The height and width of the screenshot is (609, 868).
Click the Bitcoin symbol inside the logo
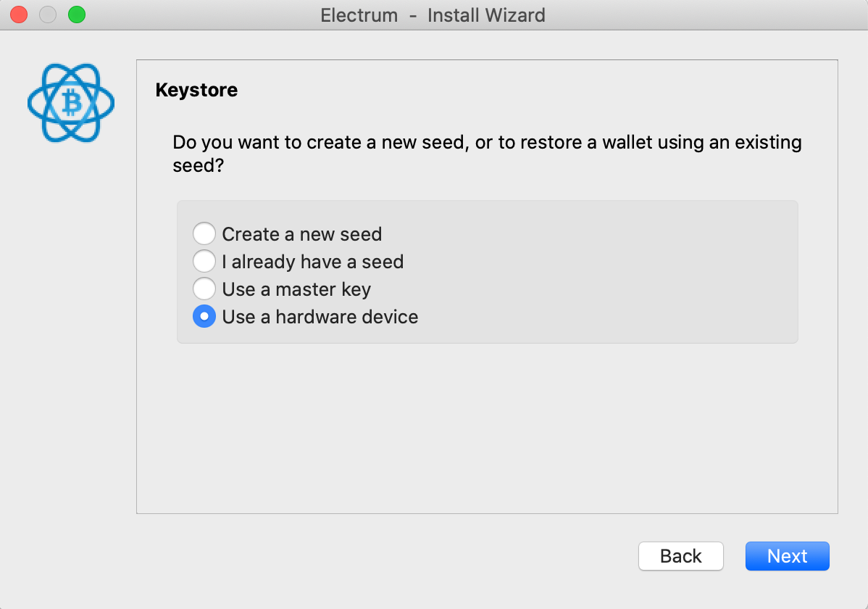71,104
